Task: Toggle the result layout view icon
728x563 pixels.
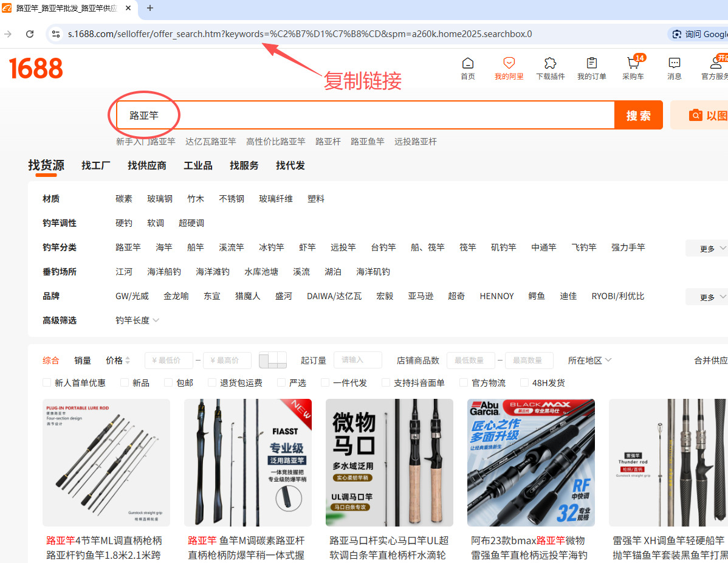Action: click(x=272, y=360)
